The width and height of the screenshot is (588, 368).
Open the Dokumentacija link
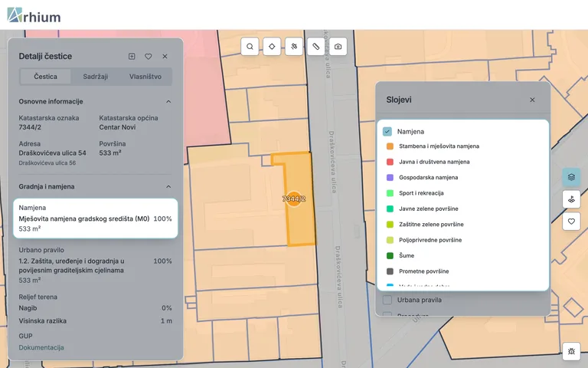point(41,348)
